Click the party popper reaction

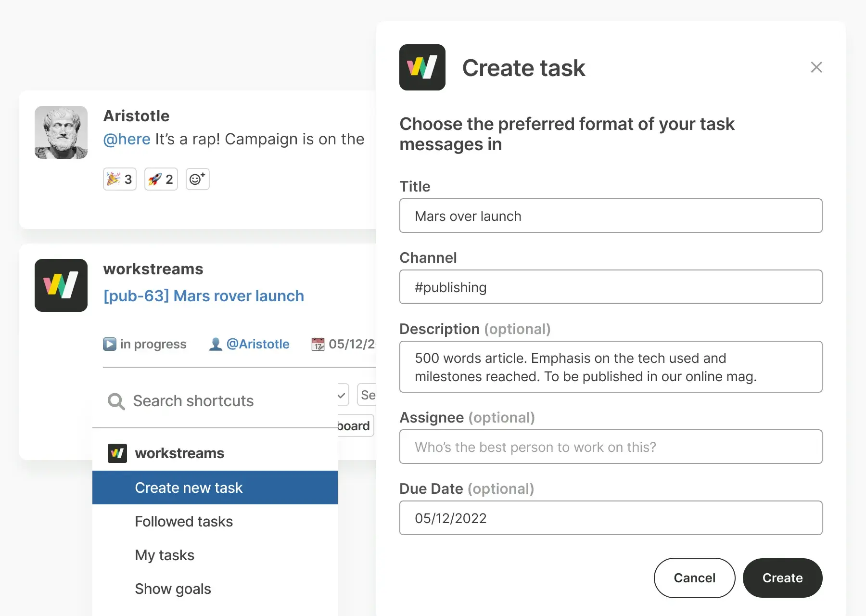(119, 179)
